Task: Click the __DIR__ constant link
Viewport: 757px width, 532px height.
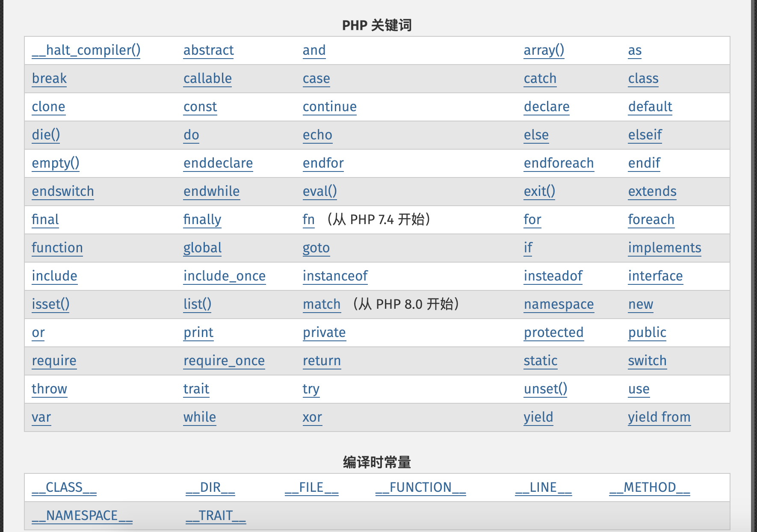Action: pyautogui.click(x=210, y=488)
